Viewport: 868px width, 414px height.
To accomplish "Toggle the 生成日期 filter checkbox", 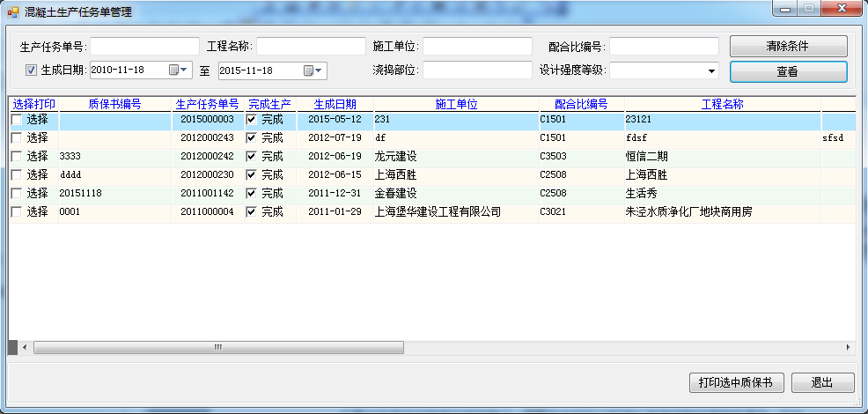I will point(31,70).
